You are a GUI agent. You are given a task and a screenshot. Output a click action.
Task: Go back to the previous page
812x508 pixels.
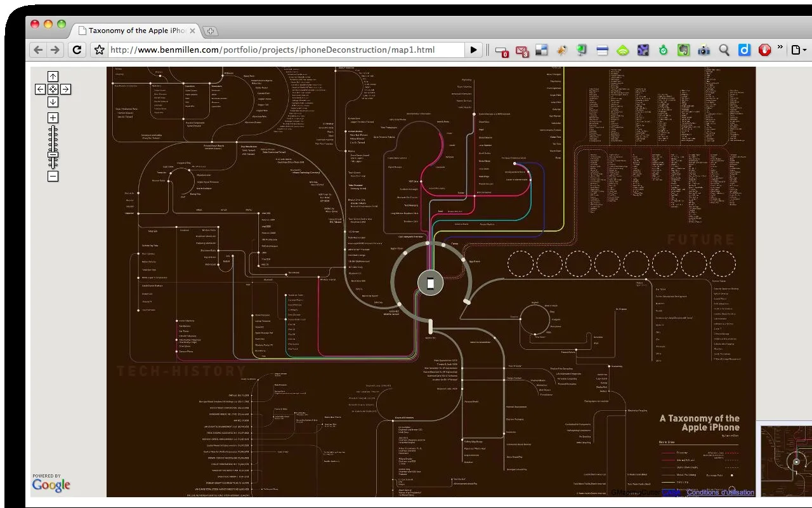(x=38, y=50)
